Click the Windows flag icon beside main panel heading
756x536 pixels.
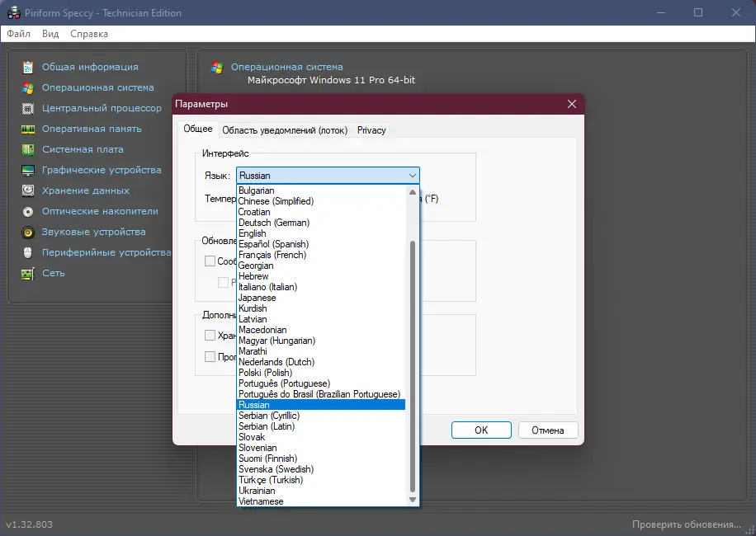[217, 68]
